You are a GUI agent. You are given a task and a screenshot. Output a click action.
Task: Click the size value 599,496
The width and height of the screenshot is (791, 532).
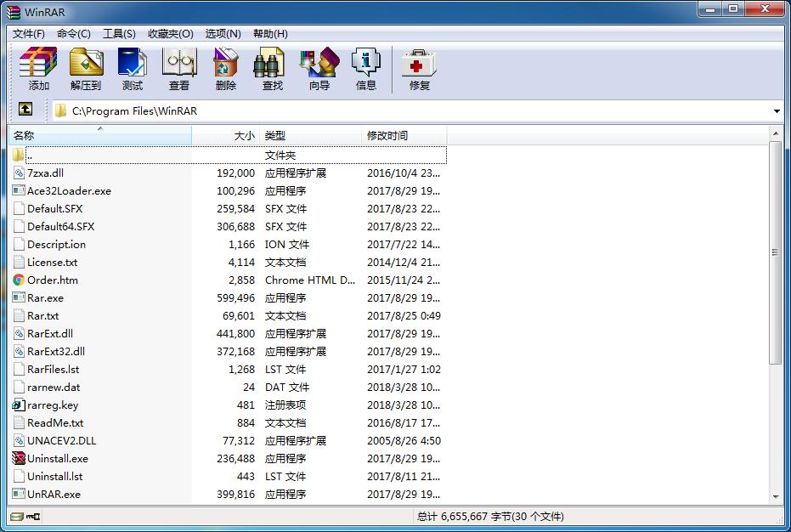235,297
